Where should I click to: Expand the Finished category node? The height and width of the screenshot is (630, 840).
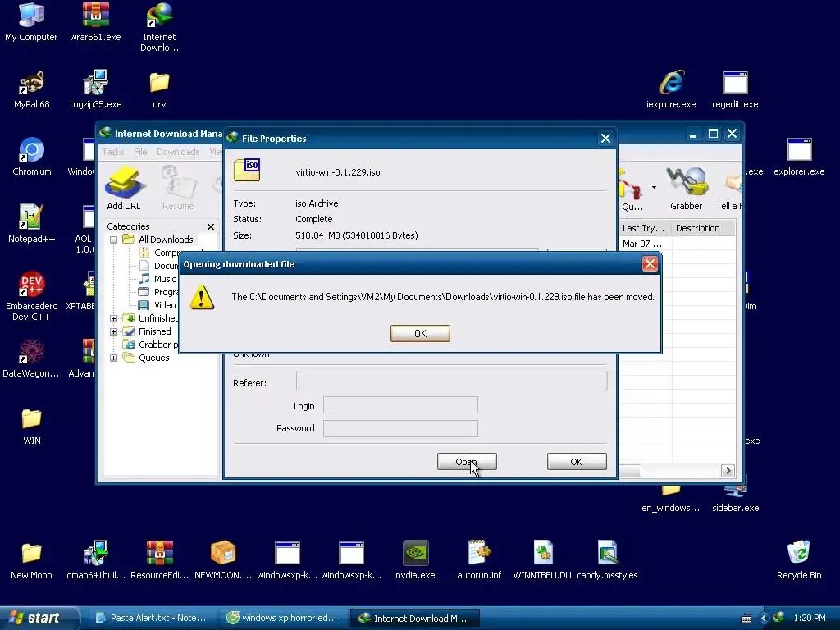[113, 331]
